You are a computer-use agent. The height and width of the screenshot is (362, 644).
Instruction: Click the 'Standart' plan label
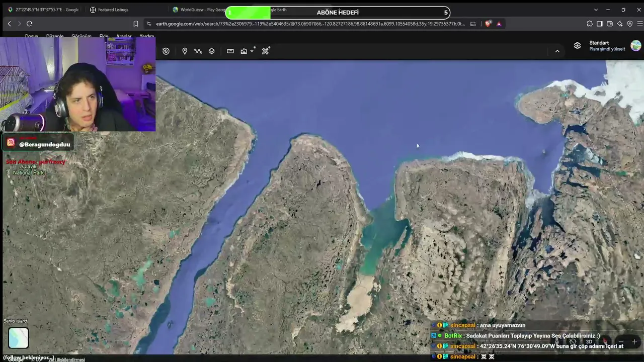point(599,43)
